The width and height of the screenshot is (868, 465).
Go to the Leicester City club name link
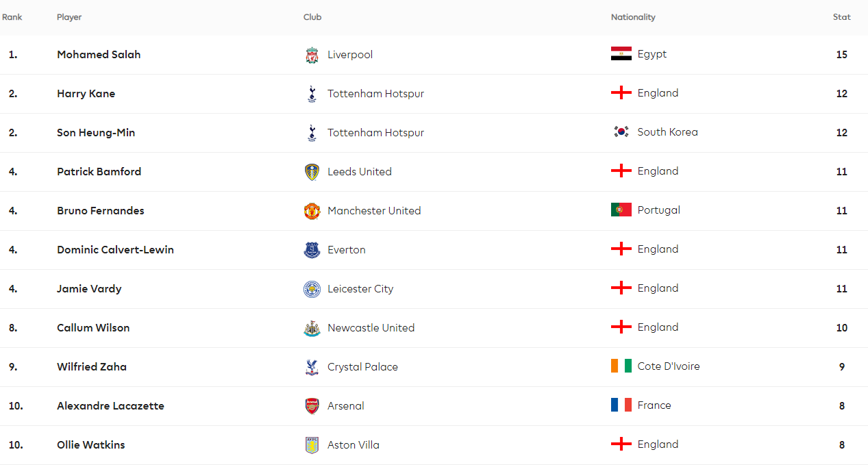(x=360, y=289)
